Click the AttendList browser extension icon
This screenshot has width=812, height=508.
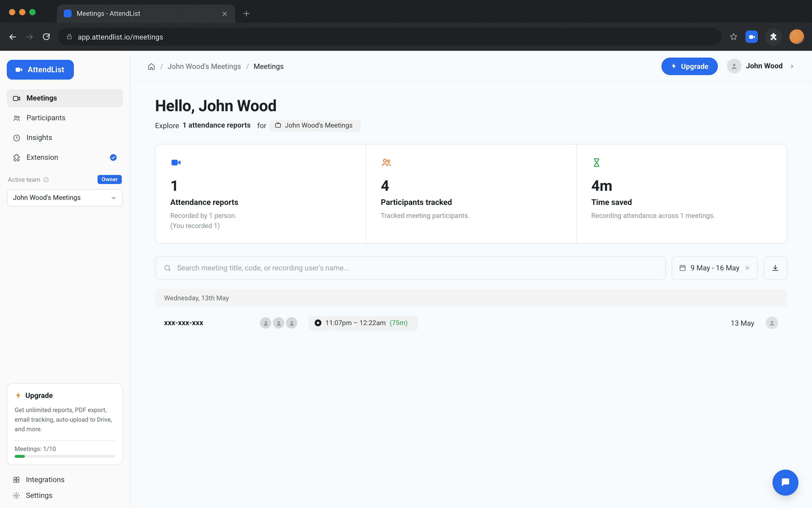point(752,37)
